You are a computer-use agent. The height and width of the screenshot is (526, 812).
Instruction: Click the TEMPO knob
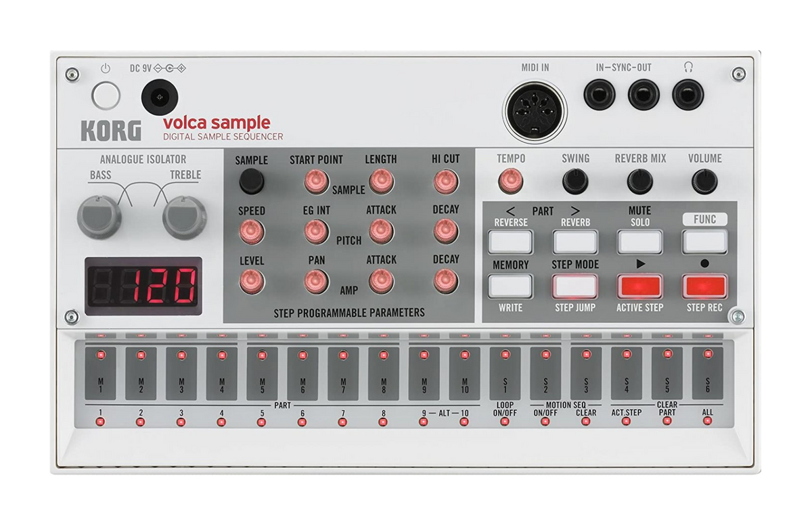pyautogui.click(x=510, y=181)
